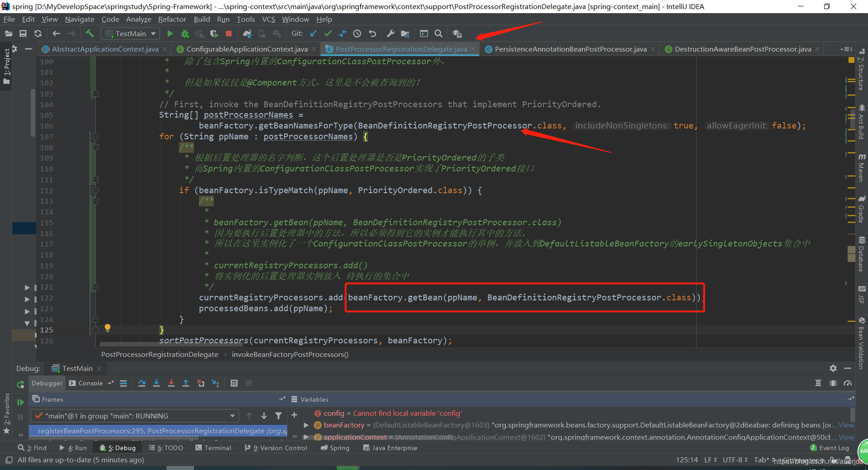The image size is (868, 470).
Task: Click Show Execution Point icon
Action: tap(123, 383)
